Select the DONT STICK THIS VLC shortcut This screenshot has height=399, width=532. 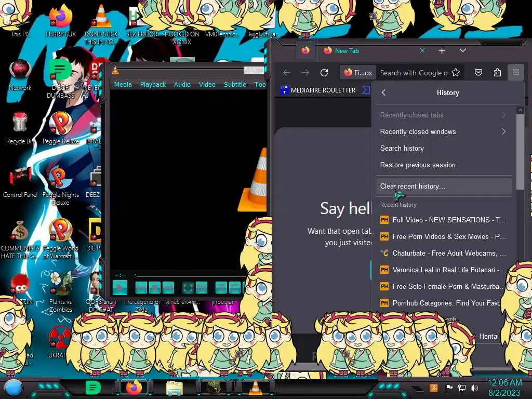click(x=101, y=24)
